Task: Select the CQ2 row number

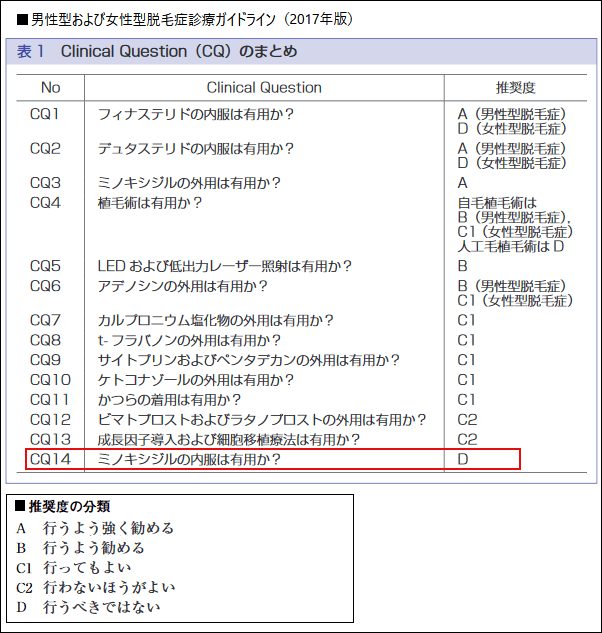Action: pos(45,149)
